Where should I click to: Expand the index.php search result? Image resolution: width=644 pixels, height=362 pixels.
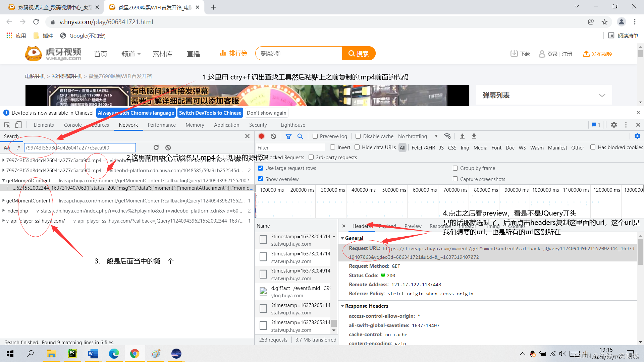tap(3, 210)
